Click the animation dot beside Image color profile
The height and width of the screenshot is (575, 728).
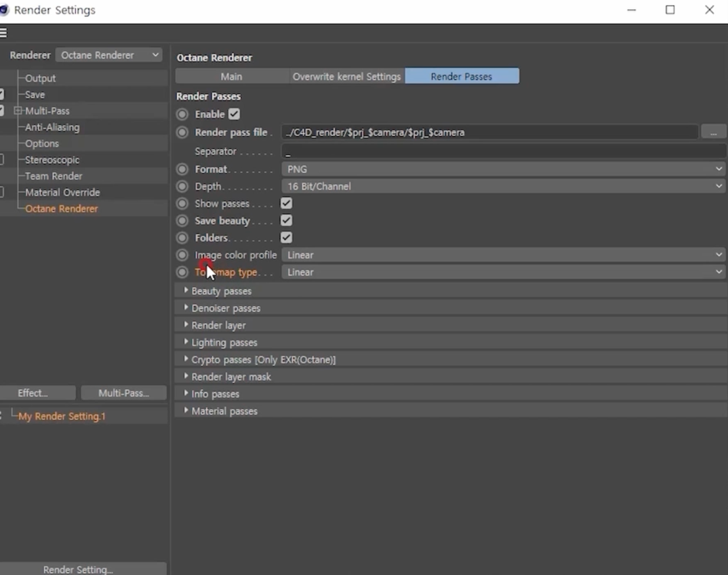pos(183,255)
